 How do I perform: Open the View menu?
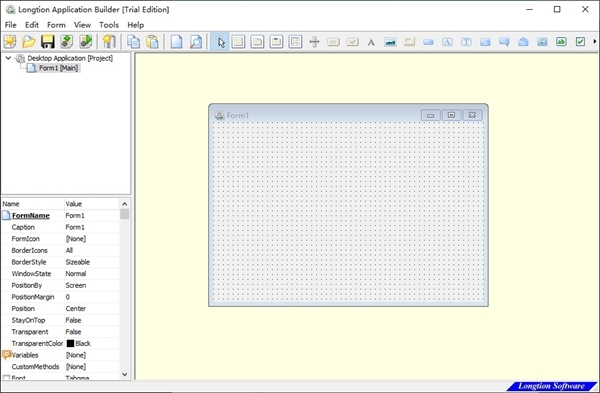82,25
